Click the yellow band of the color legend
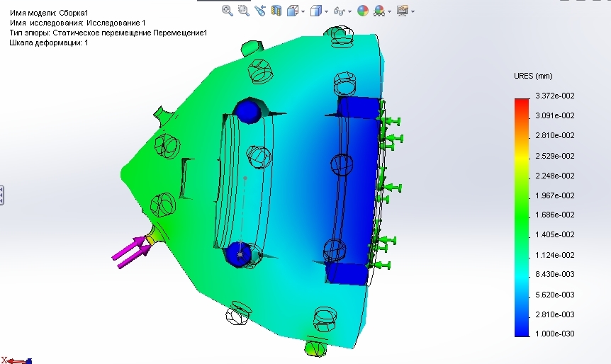 coord(522,157)
